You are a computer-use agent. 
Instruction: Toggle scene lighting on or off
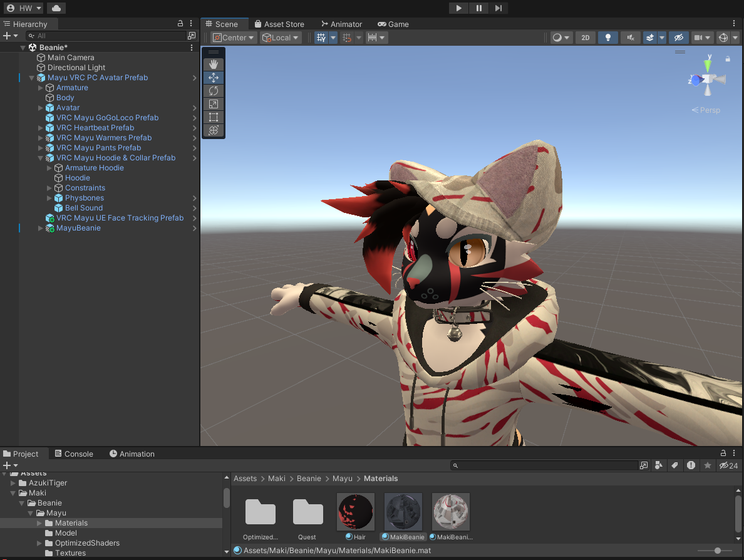tap(607, 38)
